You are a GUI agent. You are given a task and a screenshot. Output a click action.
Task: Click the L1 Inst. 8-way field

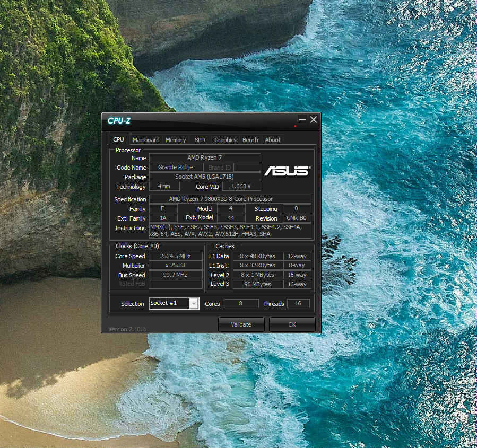pyautogui.click(x=297, y=265)
